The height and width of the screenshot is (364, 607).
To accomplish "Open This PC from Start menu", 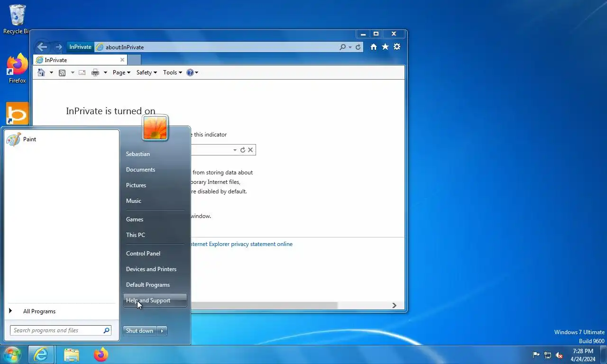I will point(155,235).
